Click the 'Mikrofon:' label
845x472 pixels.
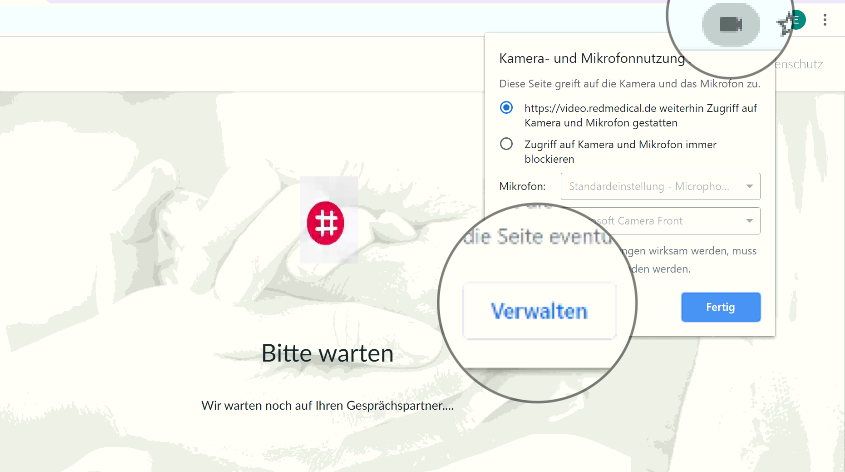point(522,186)
